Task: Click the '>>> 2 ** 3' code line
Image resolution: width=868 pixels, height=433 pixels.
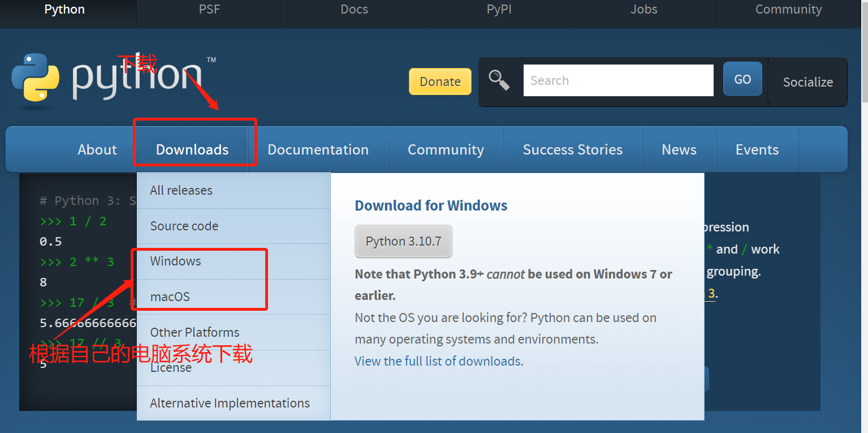Action: pyautogui.click(x=77, y=261)
